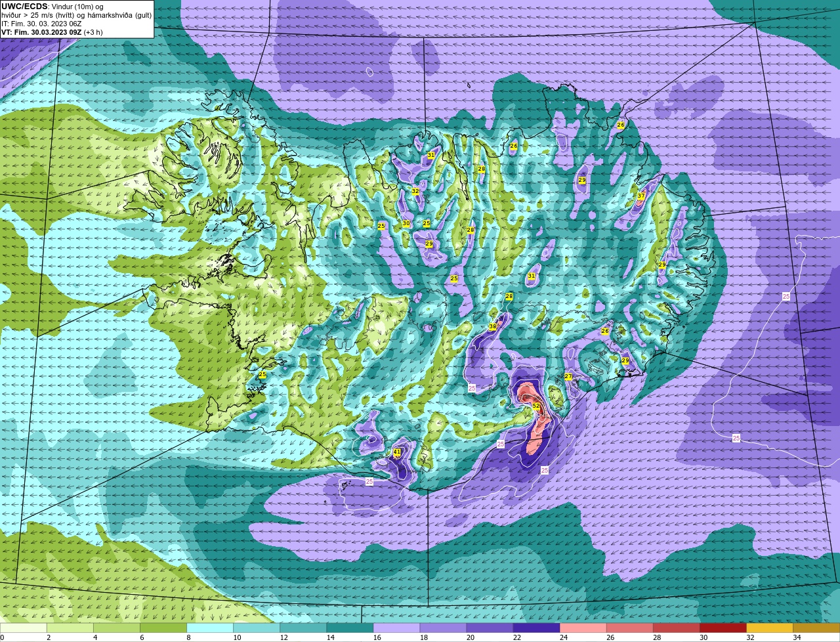840x642 pixels.
Task: Click the 'hámarkshviða (gult)' legend description line
Action: (76, 15)
